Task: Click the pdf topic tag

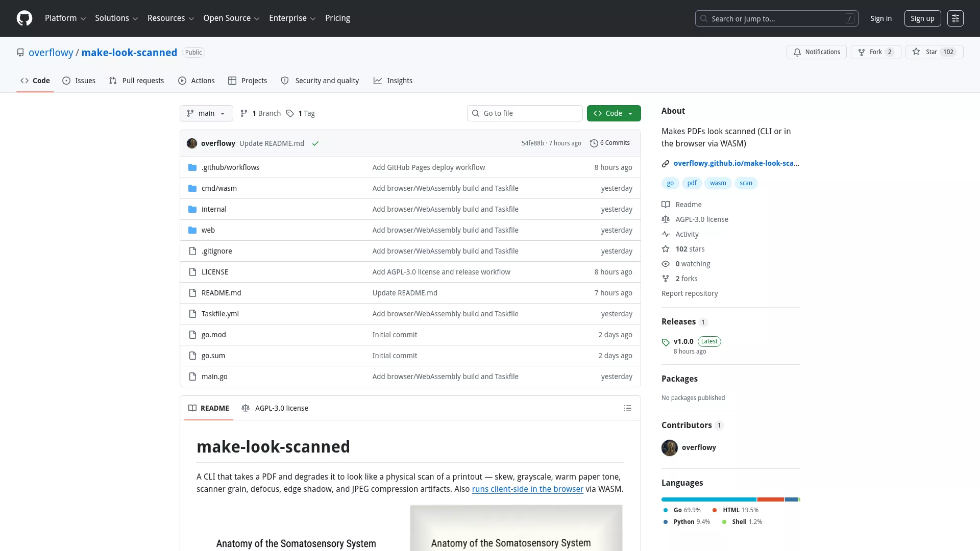Action: pos(692,183)
